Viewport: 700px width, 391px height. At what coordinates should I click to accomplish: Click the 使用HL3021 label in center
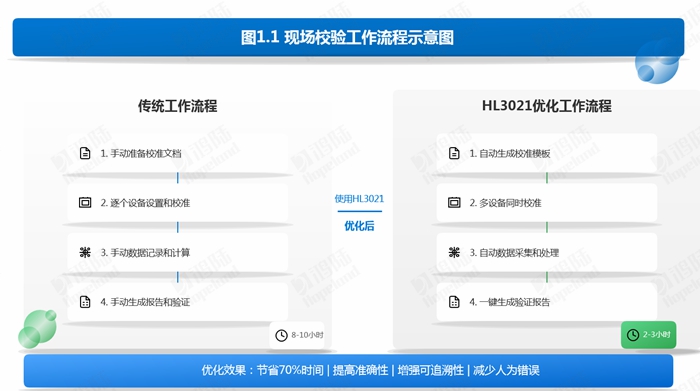coord(359,199)
